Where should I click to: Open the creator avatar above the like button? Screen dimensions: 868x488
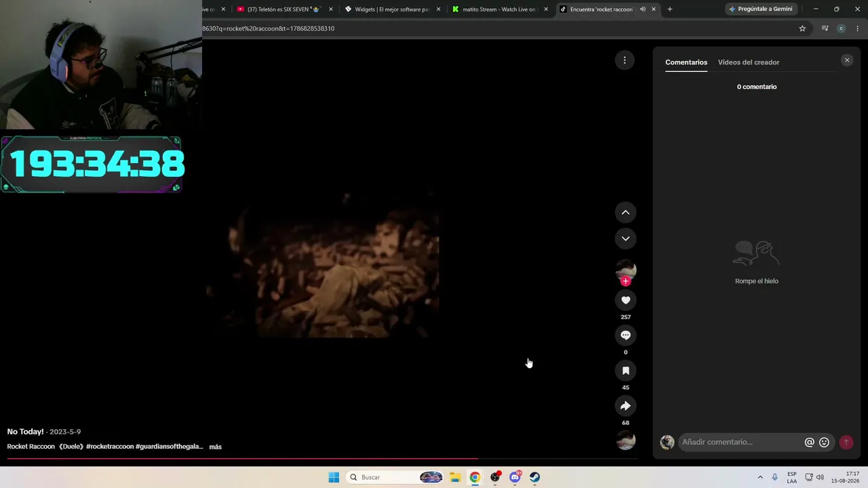[625, 270]
